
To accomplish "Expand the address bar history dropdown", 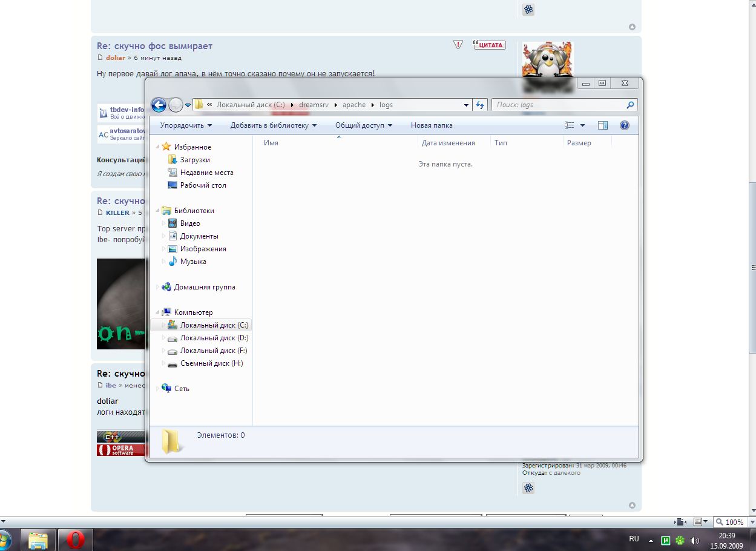I will click(466, 105).
